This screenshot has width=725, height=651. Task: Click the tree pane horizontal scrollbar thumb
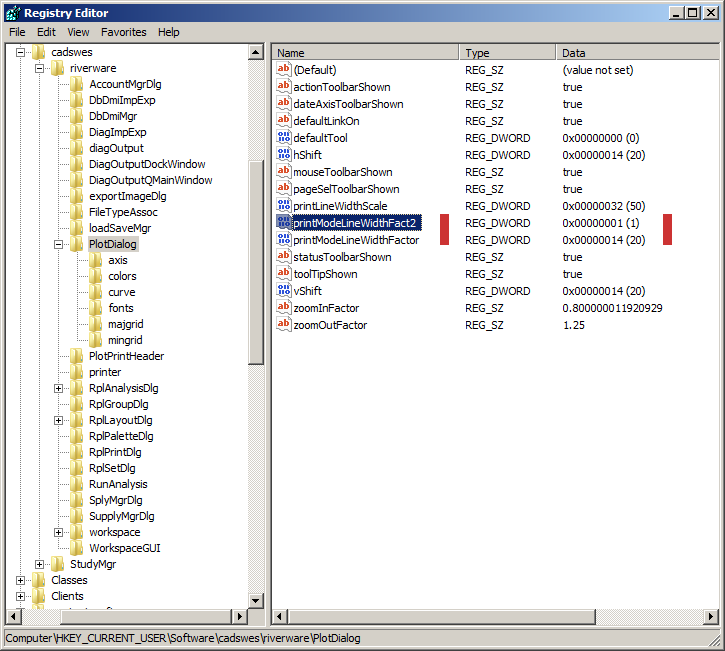click(x=146, y=616)
